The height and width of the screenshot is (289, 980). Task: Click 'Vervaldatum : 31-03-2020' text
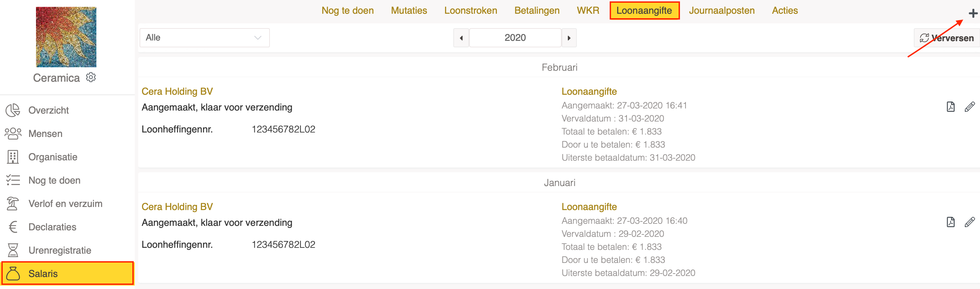[612, 118]
